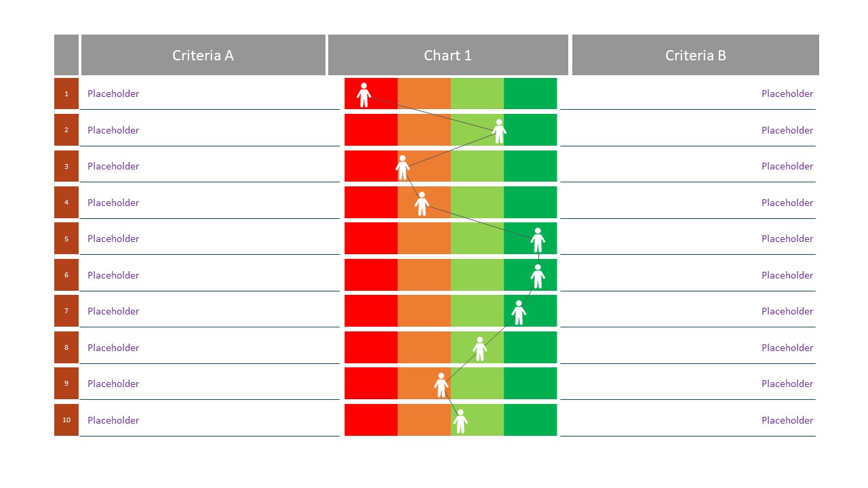The height and width of the screenshot is (488, 868).
Task: Click the person icon in row 1
Action: tap(364, 95)
